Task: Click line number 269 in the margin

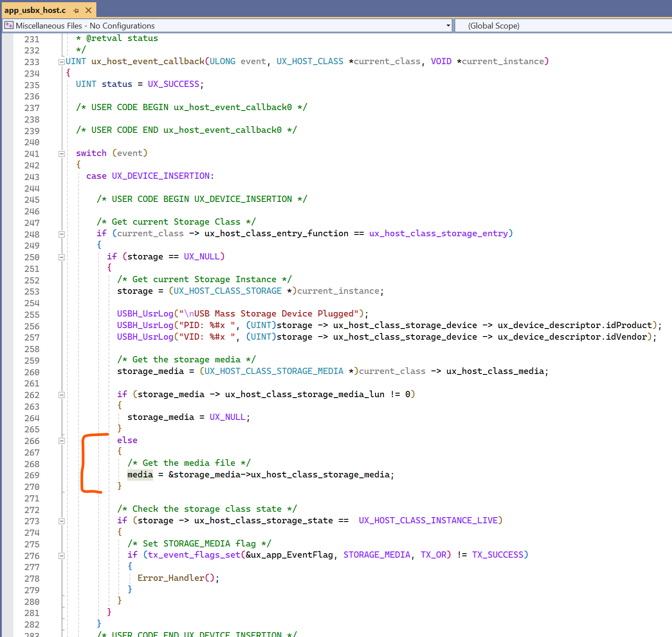Action: click(x=32, y=475)
